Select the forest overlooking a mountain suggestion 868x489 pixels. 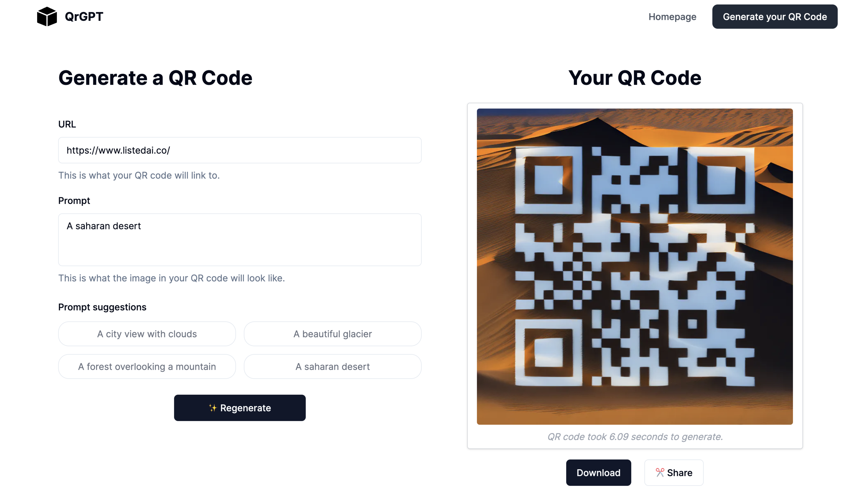point(147,366)
